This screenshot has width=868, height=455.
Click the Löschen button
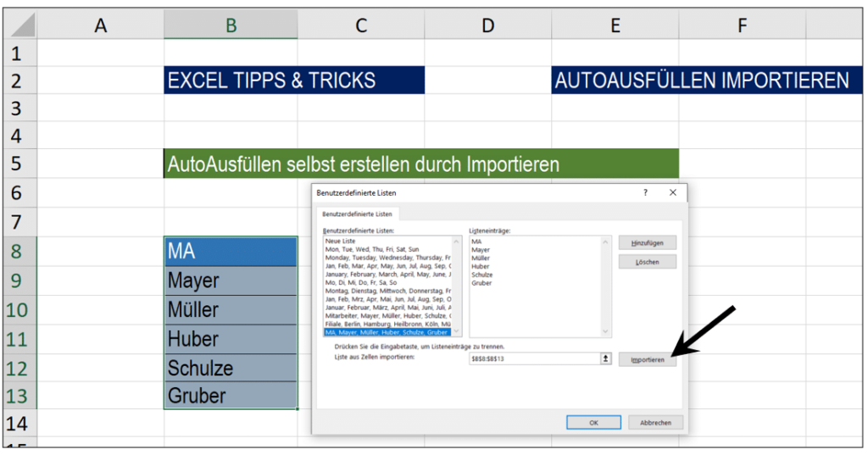pyautogui.click(x=647, y=262)
